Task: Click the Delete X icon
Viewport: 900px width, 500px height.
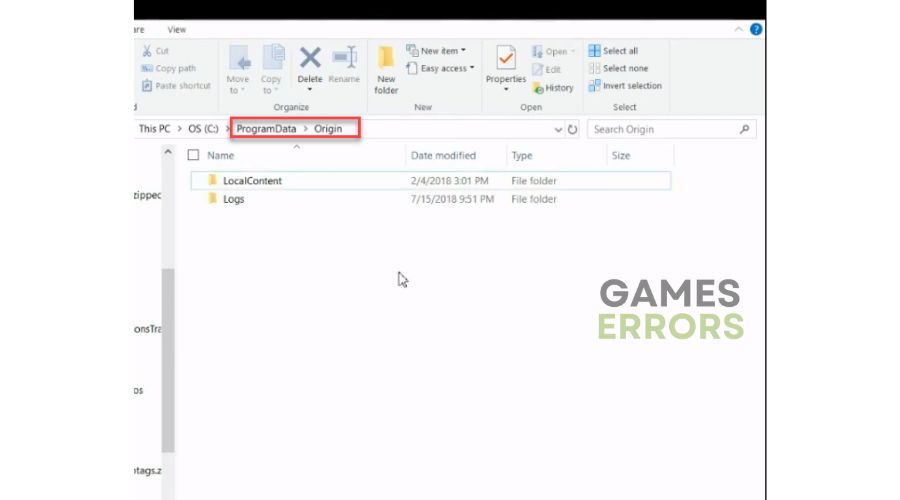Action: click(310, 58)
